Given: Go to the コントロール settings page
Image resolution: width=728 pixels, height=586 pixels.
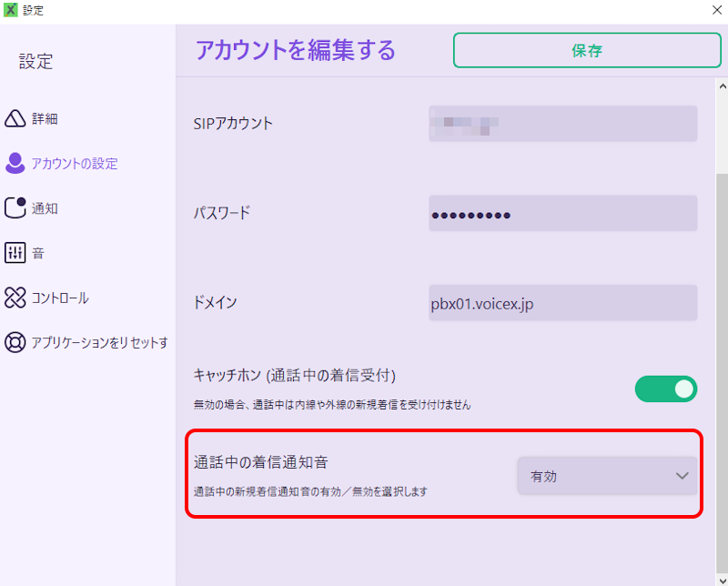Looking at the screenshot, I should point(60,298).
